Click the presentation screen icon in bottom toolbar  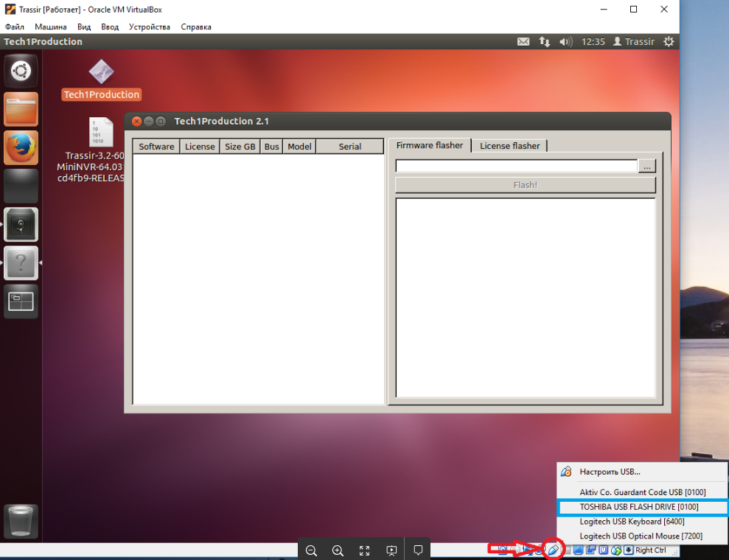391,550
